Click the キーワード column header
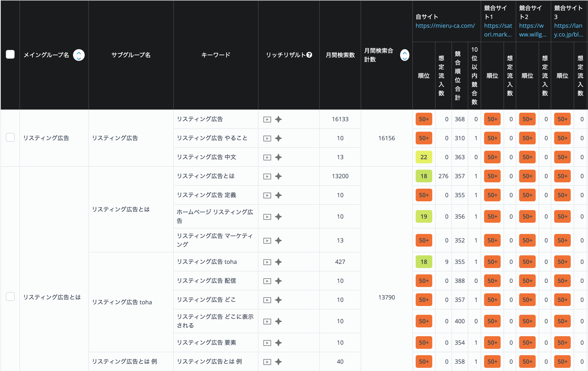The image size is (588, 371). [216, 55]
